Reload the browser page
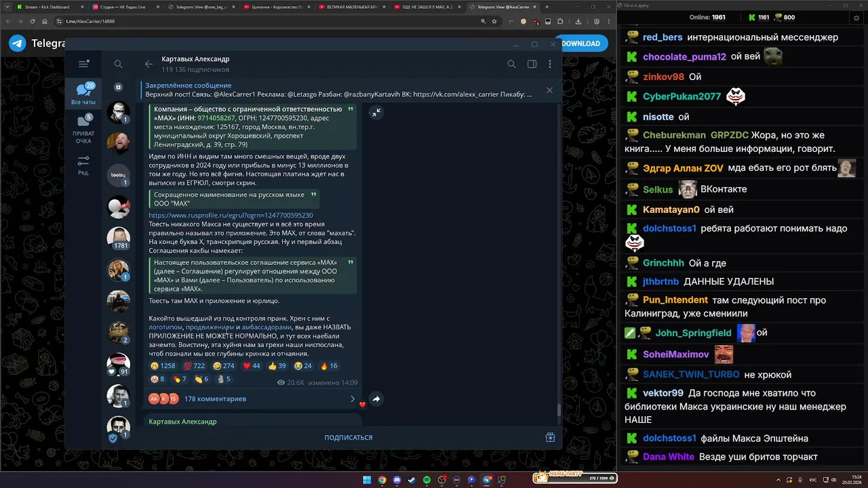 click(x=33, y=21)
